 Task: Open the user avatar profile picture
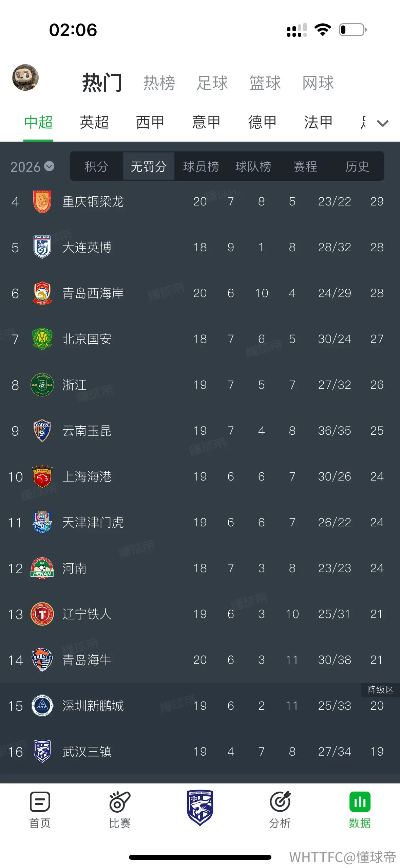(25, 77)
